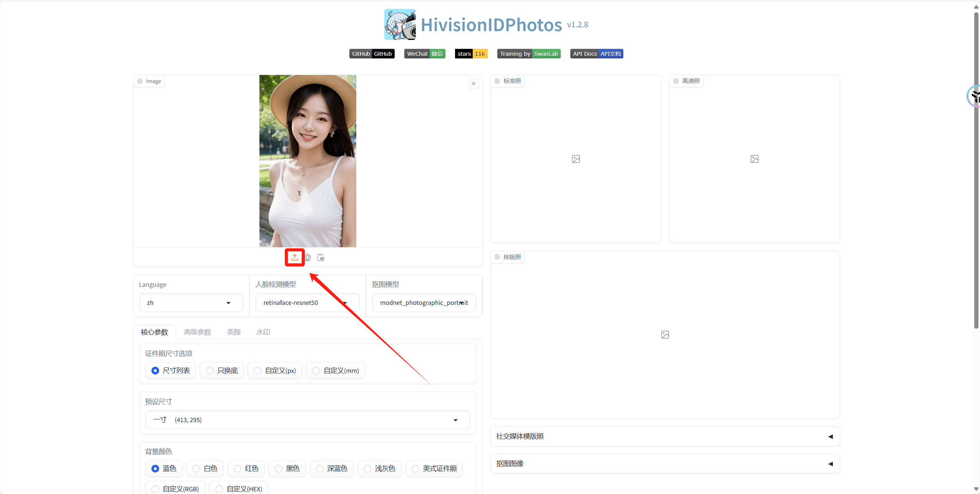Open the 预设尺寸 preset size dropdown
This screenshot has width=980, height=494.
coord(307,420)
